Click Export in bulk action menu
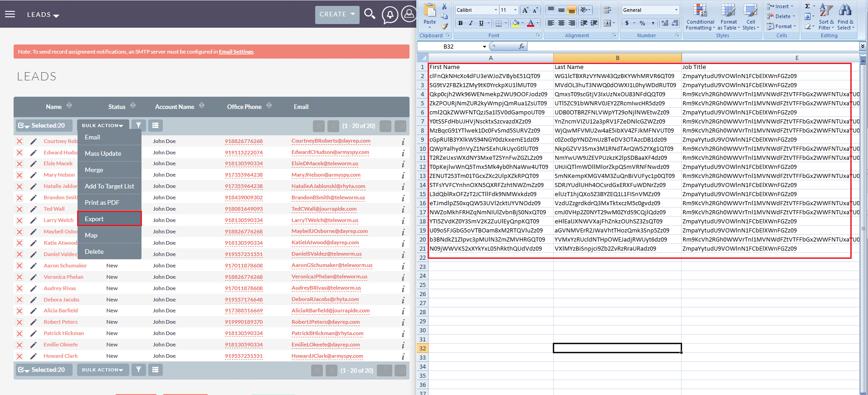Viewport: 868px width, 395px height. pyautogui.click(x=109, y=219)
